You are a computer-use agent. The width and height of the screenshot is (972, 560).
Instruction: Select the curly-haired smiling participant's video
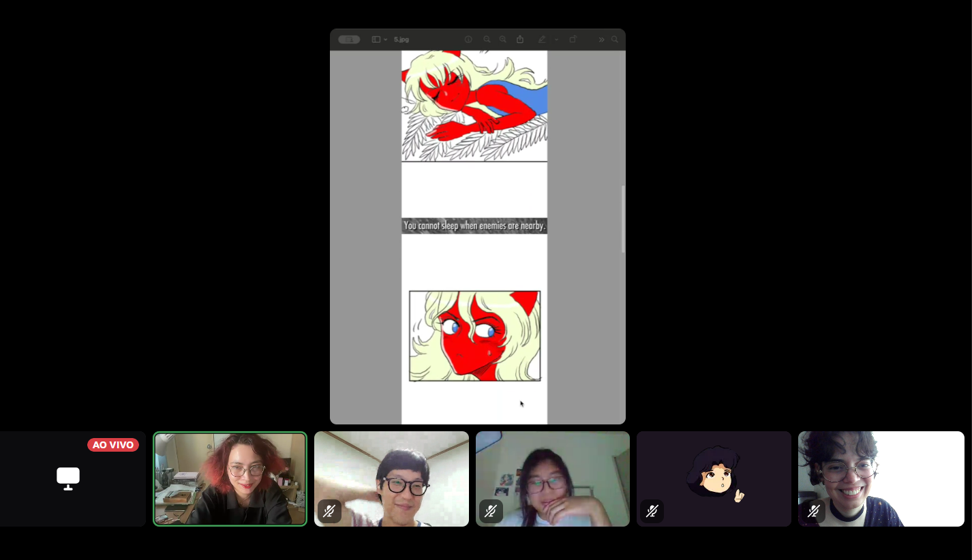coord(881,479)
